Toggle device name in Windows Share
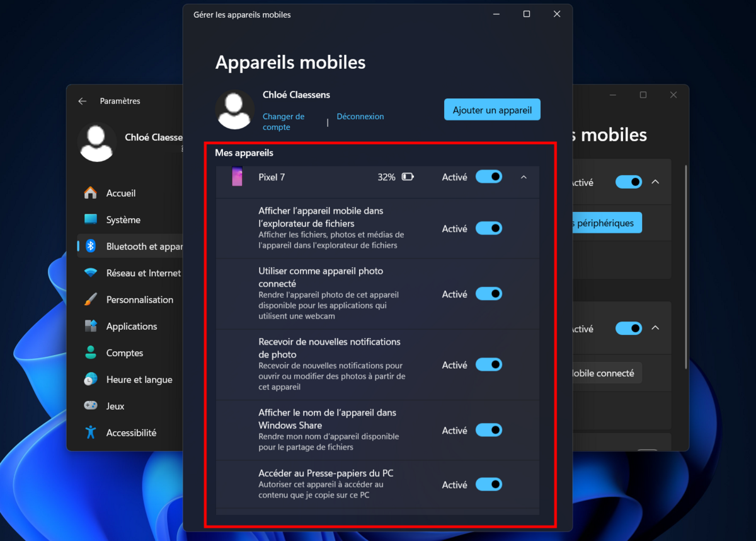The width and height of the screenshot is (756, 541). [x=489, y=430]
